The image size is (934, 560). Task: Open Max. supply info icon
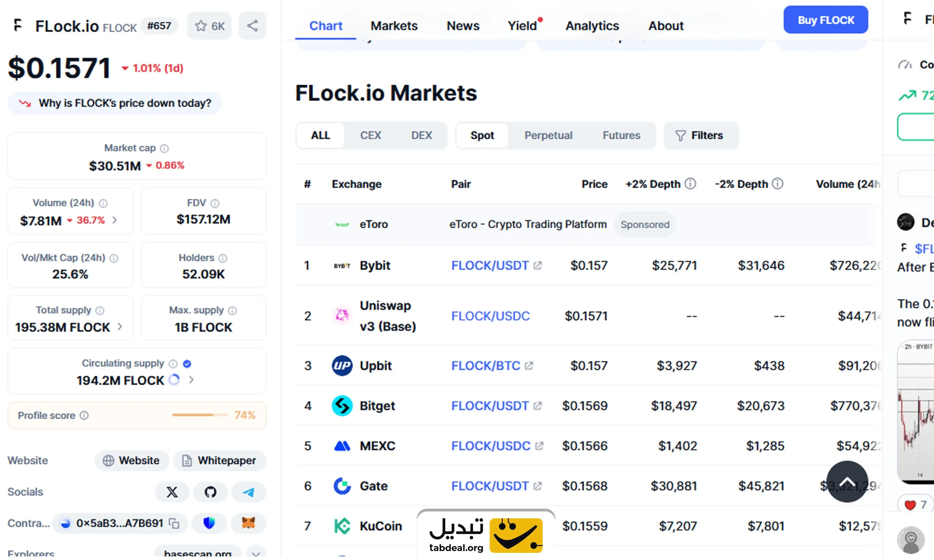tap(233, 311)
